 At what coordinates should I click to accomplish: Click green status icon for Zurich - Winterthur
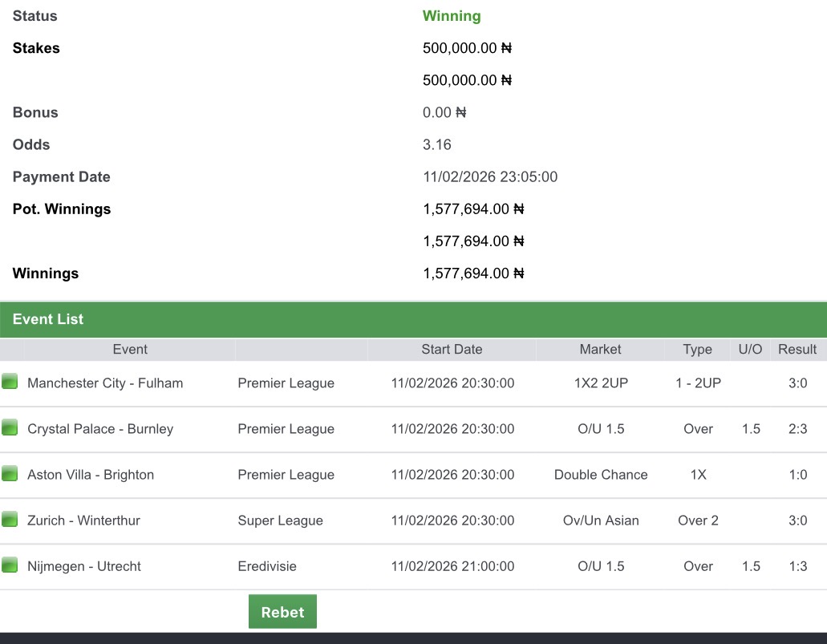pos(10,518)
